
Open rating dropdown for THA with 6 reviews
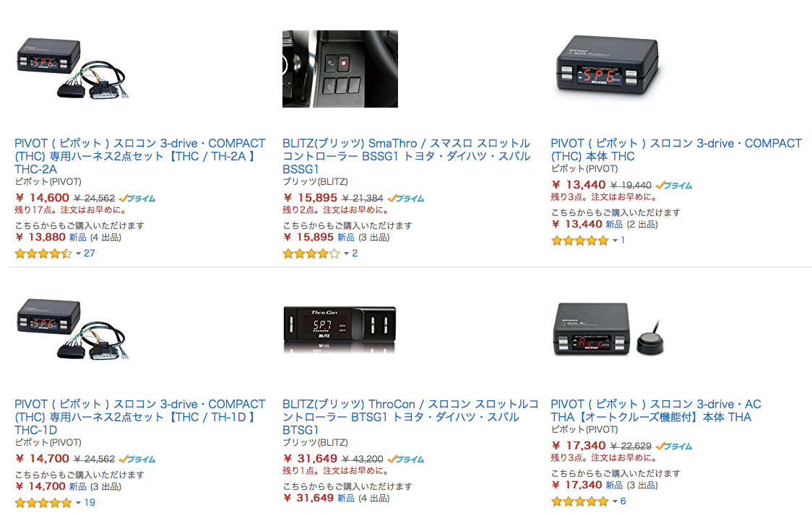pyautogui.click(x=615, y=501)
